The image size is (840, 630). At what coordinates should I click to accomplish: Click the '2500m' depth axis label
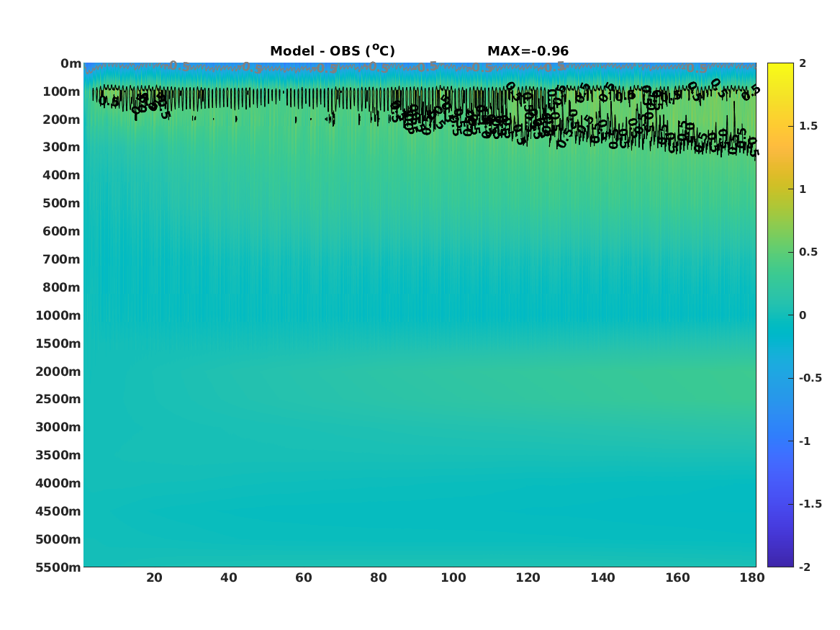click(58, 399)
